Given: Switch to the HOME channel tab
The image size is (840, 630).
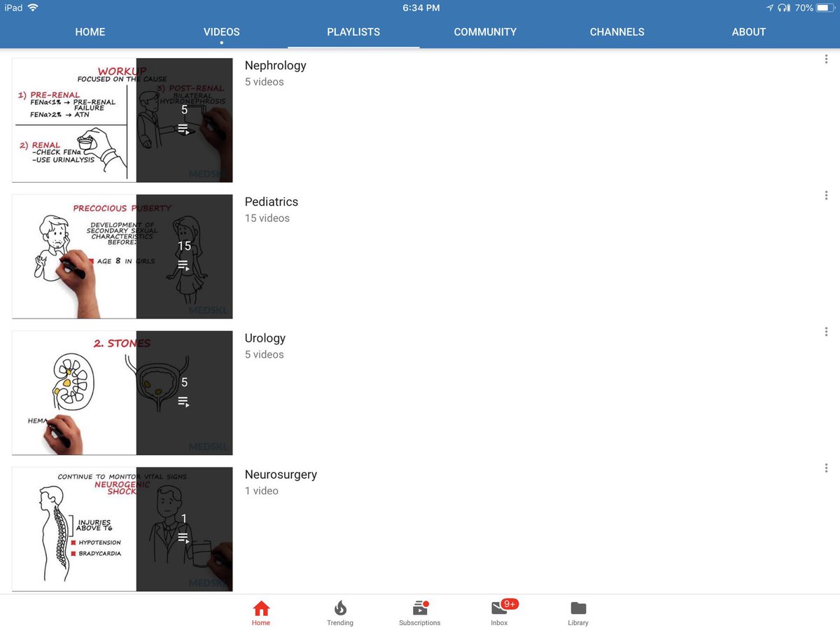Looking at the screenshot, I should pos(90,32).
